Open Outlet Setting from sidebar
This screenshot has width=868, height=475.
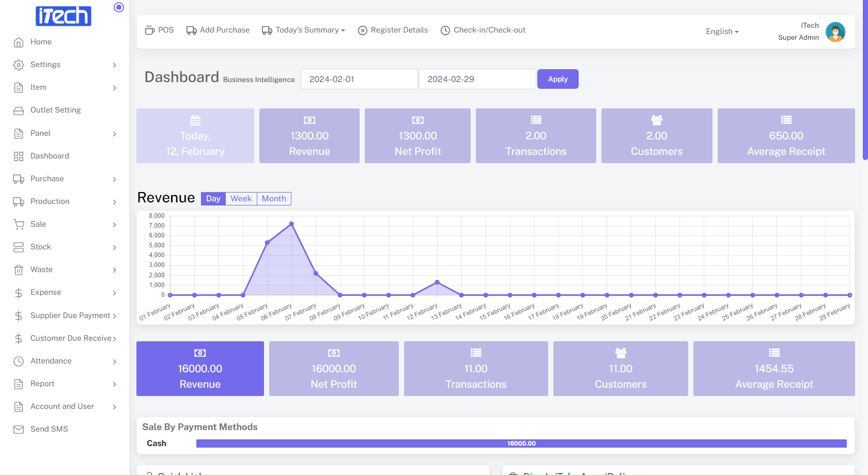click(x=55, y=110)
